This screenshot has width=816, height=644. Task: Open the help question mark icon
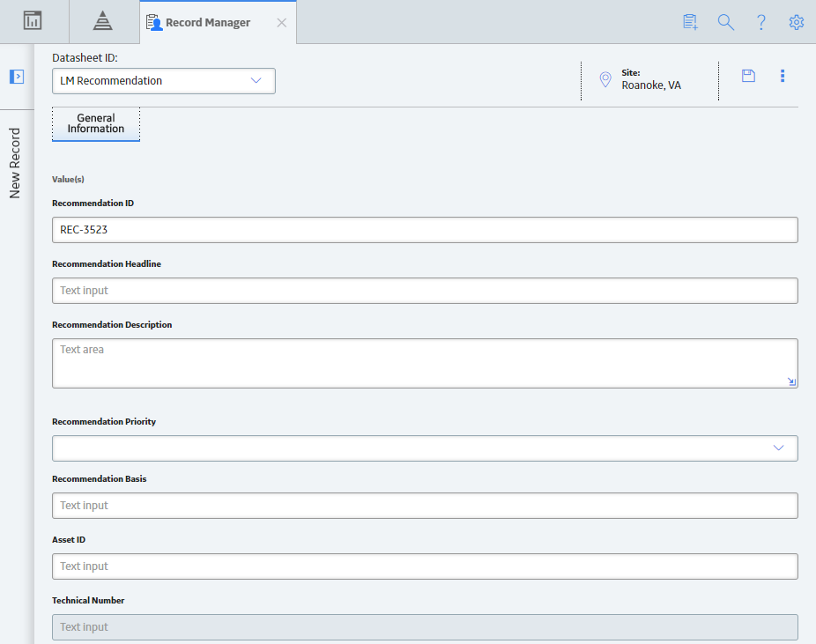[760, 22]
